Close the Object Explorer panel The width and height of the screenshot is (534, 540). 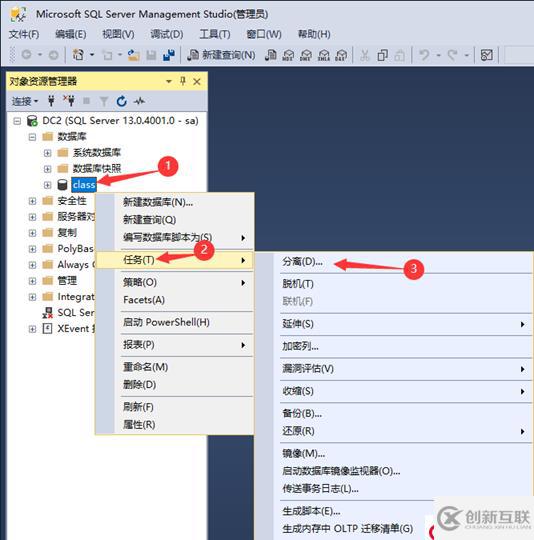[x=197, y=82]
